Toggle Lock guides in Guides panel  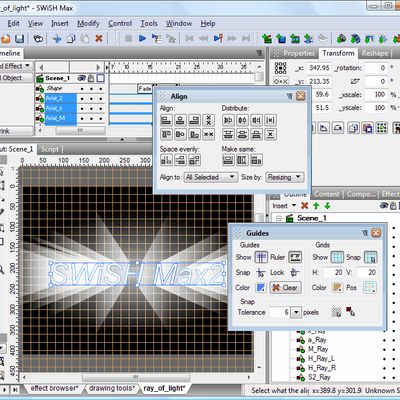(x=294, y=272)
